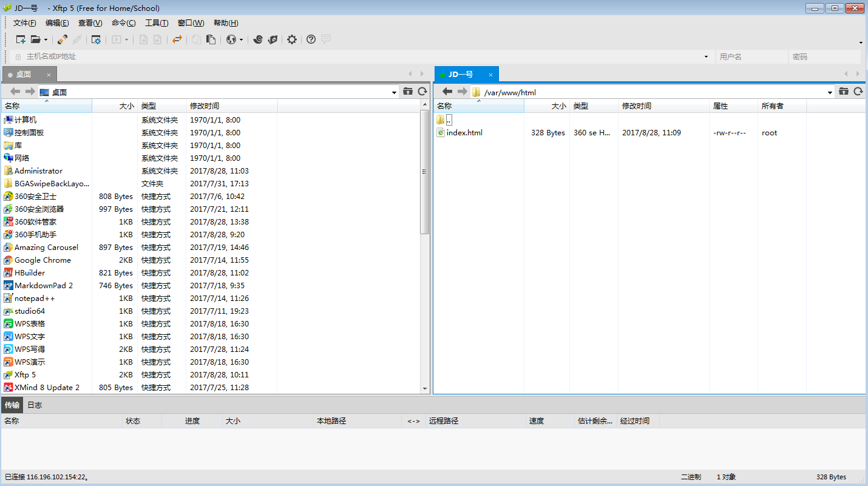Sort remote files by 属性 column
This screenshot has height=486, width=868.
[x=733, y=106]
